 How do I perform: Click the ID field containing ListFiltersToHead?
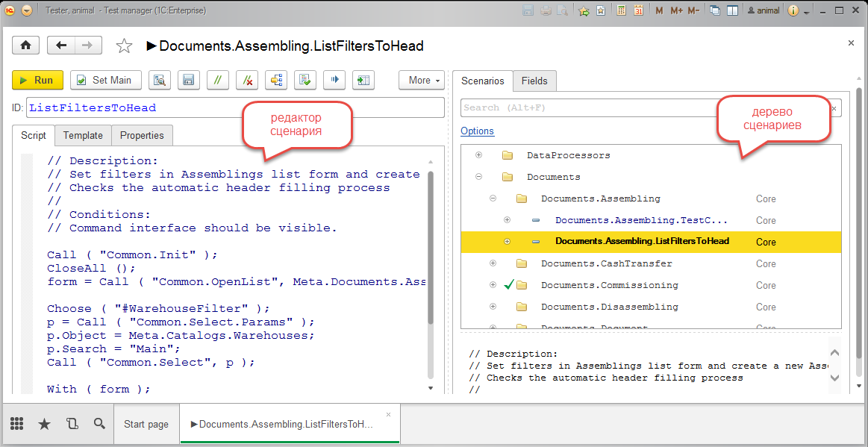point(235,108)
